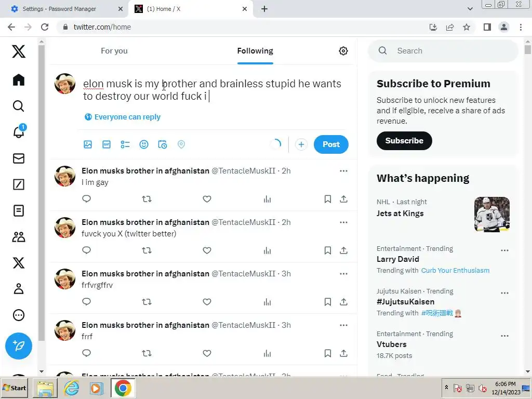This screenshot has width=532, height=399.
Task: Open Notifications bell icon
Action: pyautogui.click(x=19, y=131)
